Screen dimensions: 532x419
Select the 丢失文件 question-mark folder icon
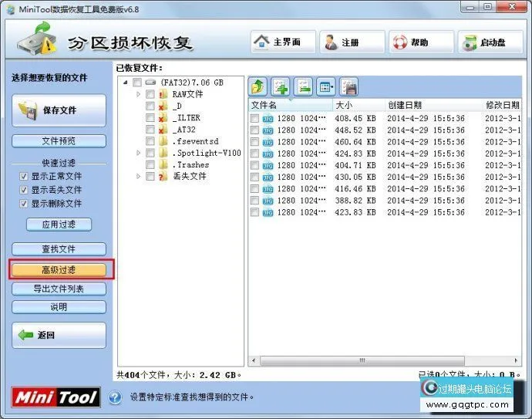163,176
